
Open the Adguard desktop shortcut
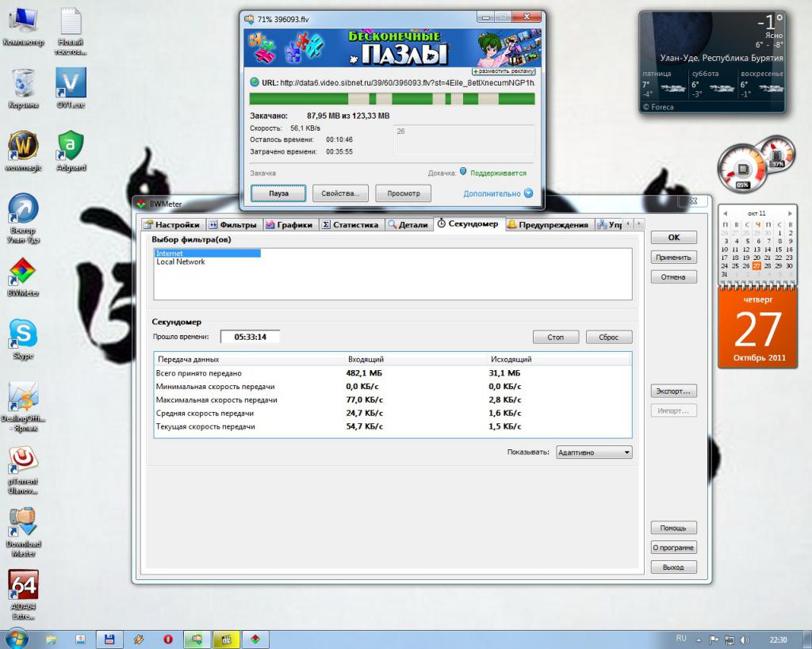71,147
